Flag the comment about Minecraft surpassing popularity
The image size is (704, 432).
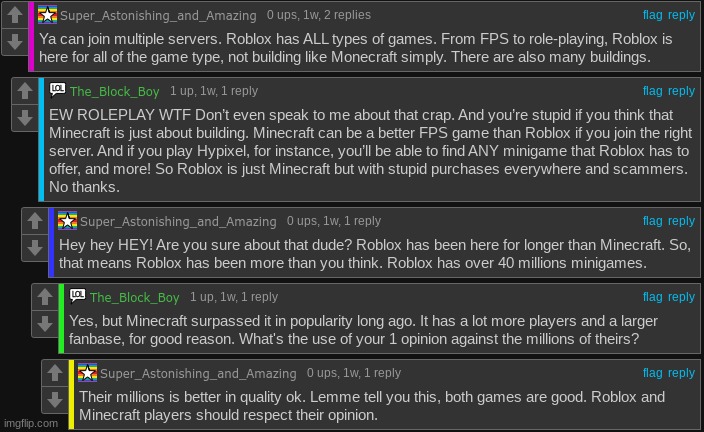click(652, 296)
